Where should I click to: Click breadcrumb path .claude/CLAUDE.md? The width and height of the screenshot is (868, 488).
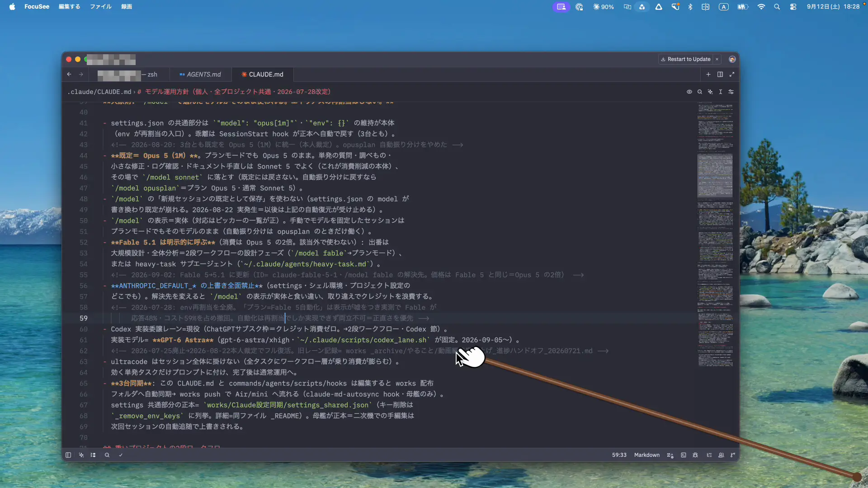[x=99, y=92]
